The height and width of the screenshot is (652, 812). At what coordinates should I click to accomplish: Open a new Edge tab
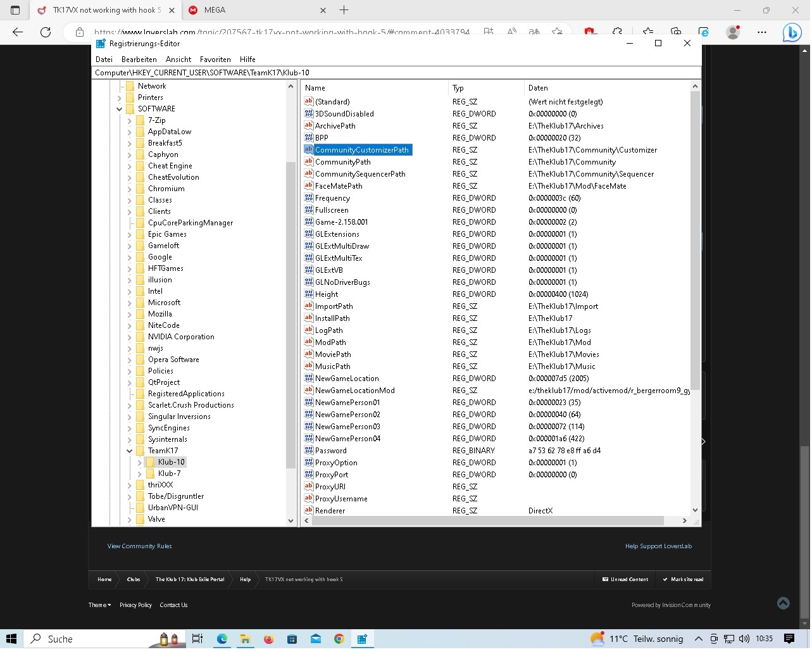pyautogui.click(x=344, y=10)
